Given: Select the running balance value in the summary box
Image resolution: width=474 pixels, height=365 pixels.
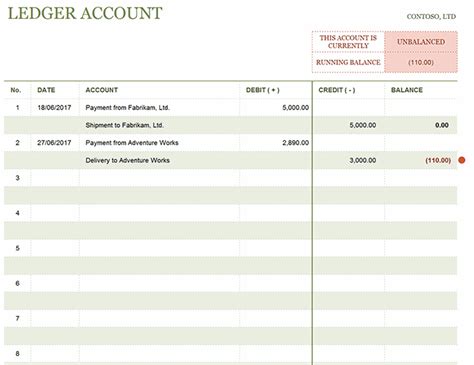Looking at the screenshot, I should [421, 62].
